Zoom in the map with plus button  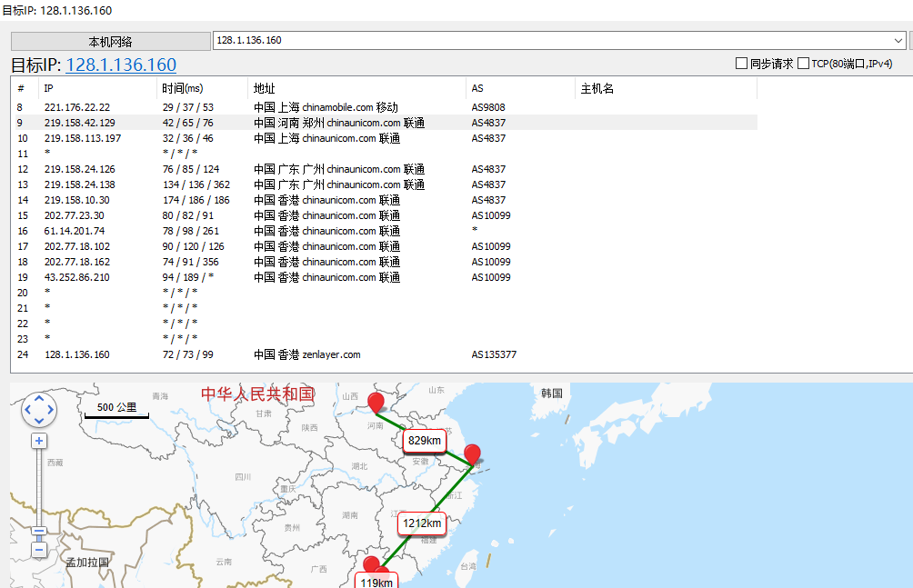pos(39,441)
